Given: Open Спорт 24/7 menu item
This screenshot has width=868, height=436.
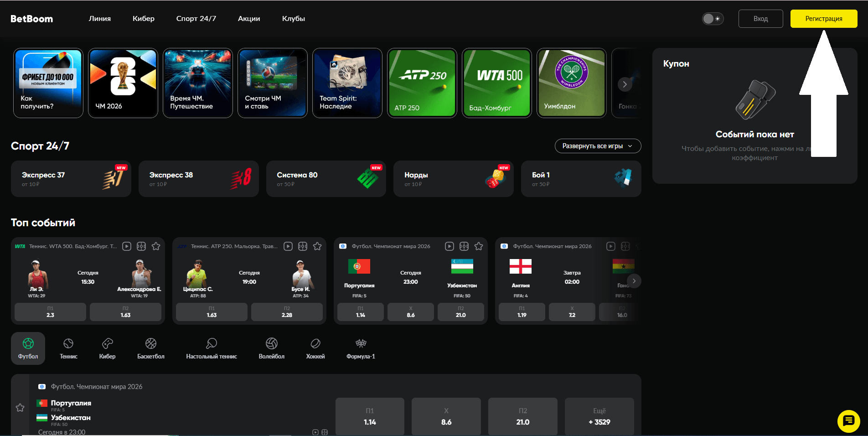Looking at the screenshot, I should tap(196, 19).
